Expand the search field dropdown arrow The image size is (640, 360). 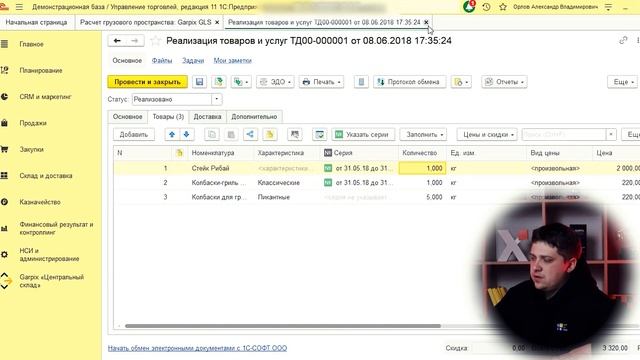point(611,134)
